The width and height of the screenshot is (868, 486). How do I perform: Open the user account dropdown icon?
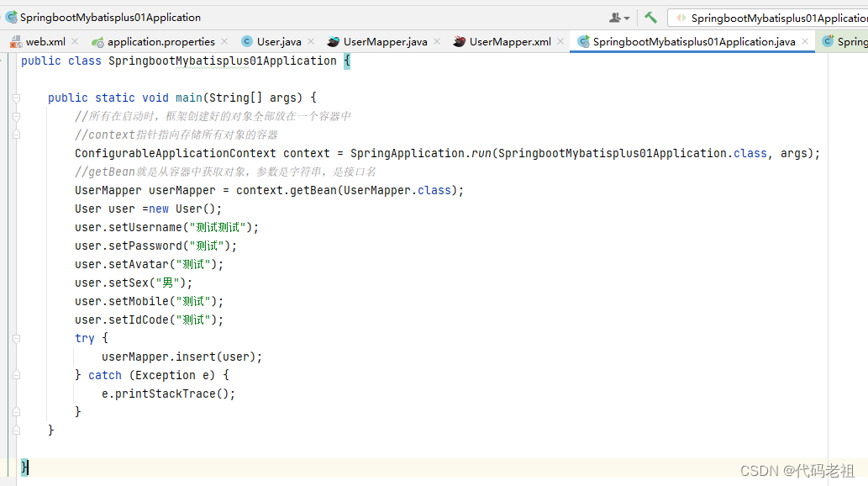point(619,18)
